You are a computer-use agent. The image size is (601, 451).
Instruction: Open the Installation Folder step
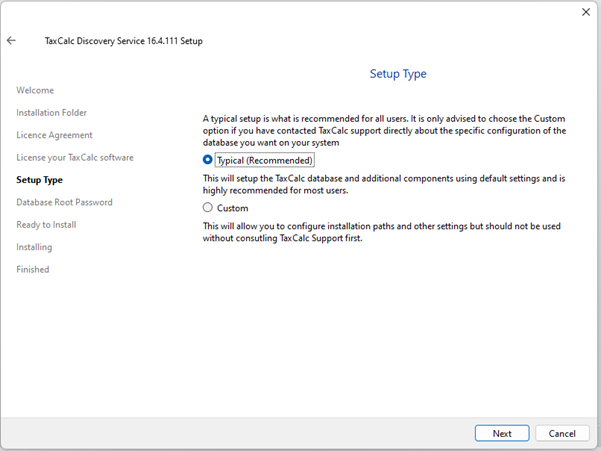(52, 113)
